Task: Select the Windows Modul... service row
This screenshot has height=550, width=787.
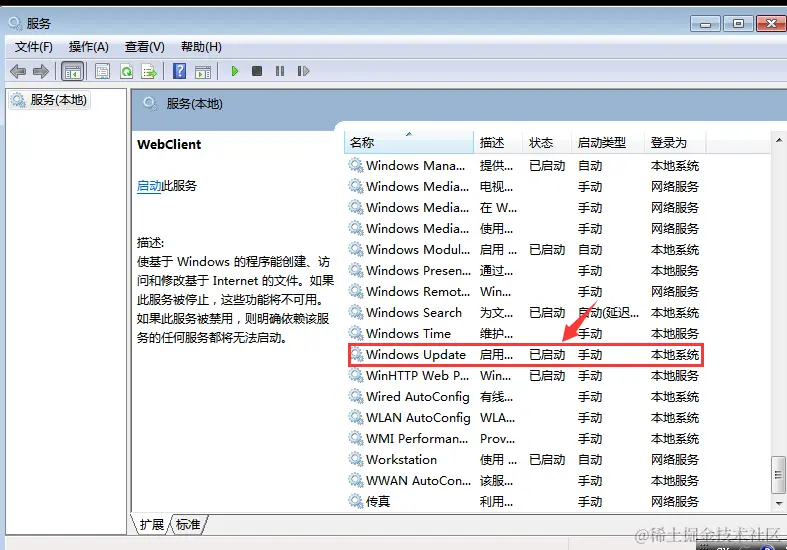Action: point(526,249)
